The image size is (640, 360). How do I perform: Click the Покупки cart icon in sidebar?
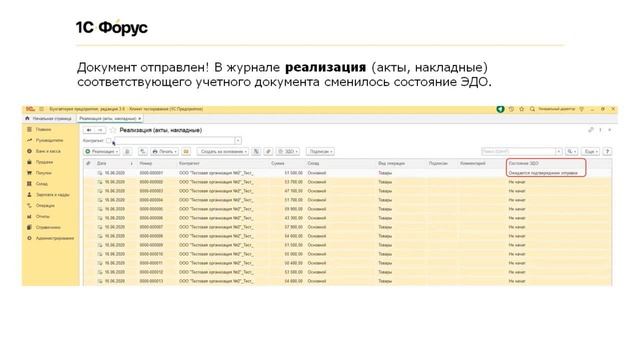click(x=29, y=173)
